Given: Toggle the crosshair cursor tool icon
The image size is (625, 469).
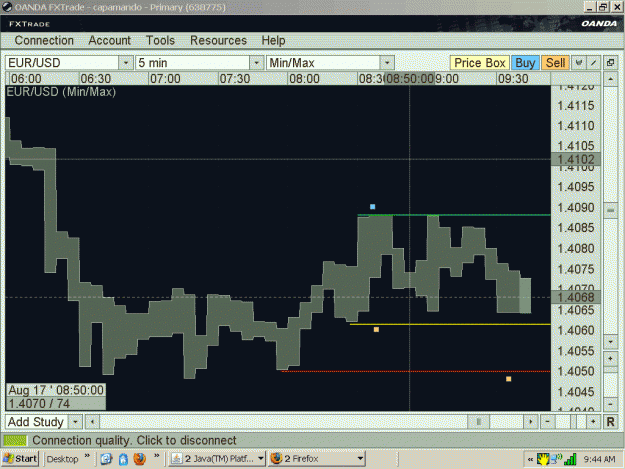Looking at the screenshot, I should pyautogui.click(x=579, y=63).
